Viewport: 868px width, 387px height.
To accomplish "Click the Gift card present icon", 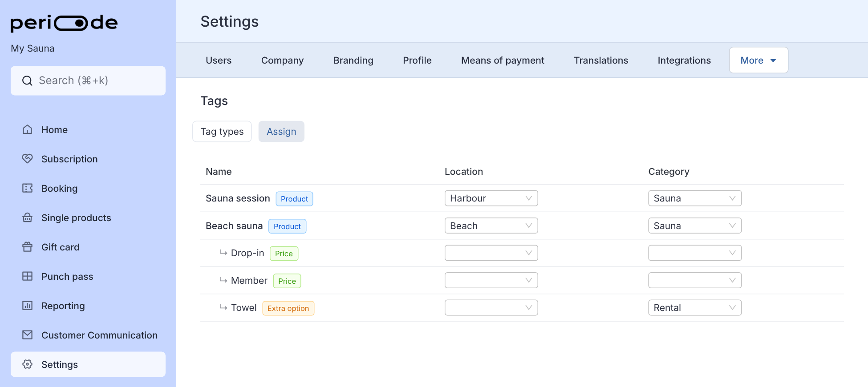I will (x=28, y=247).
